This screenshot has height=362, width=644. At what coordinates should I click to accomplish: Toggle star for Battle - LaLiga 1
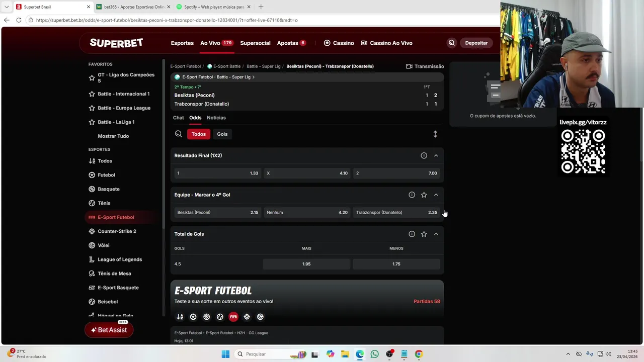[x=92, y=122]
